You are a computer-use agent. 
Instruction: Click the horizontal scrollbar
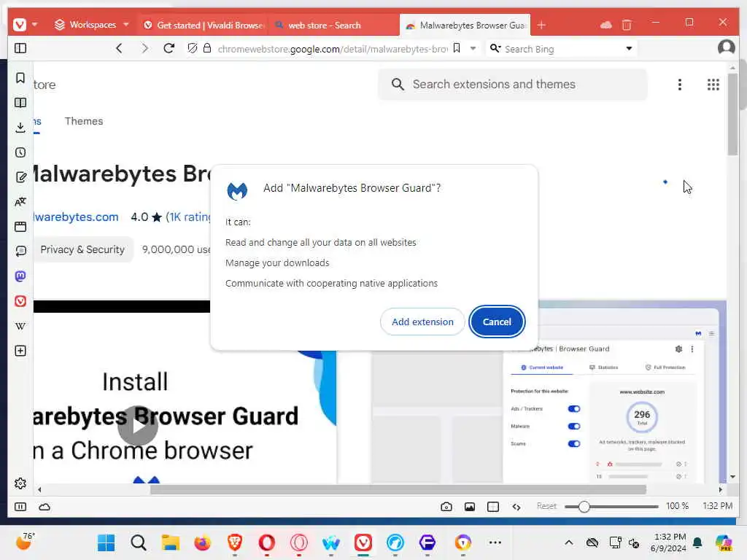[x=398, y=489]
